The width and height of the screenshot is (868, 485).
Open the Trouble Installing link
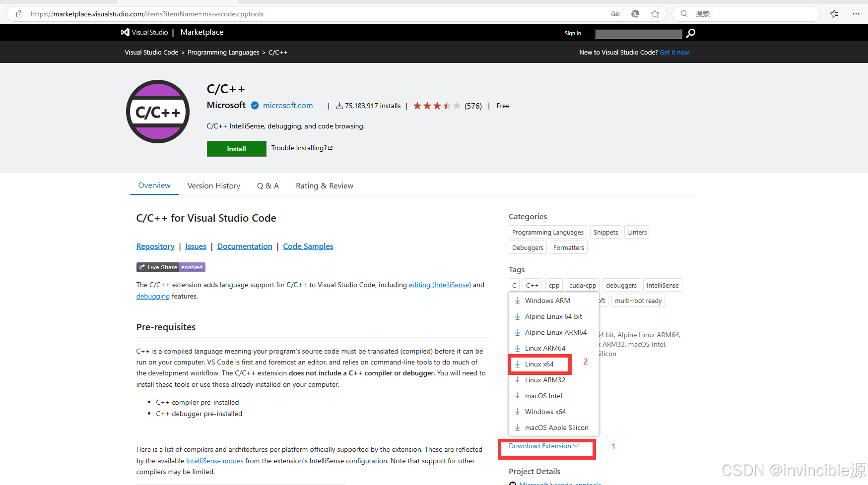click(302, 148)
